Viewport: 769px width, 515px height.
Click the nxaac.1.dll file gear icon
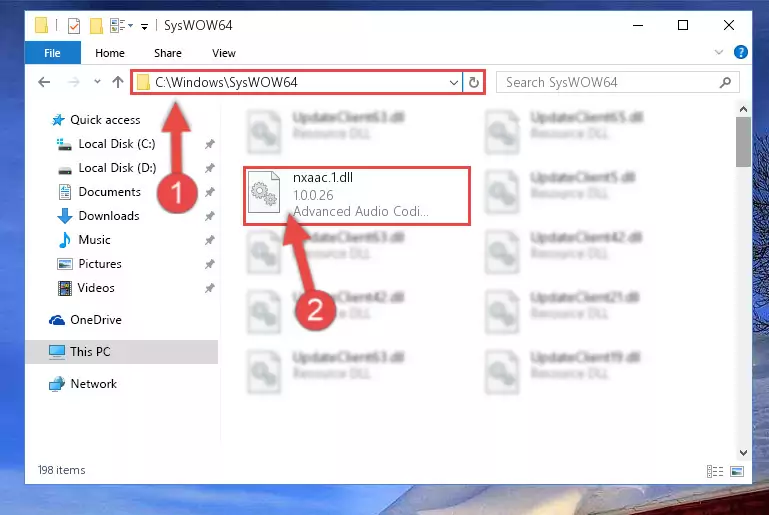coord(264,192)
